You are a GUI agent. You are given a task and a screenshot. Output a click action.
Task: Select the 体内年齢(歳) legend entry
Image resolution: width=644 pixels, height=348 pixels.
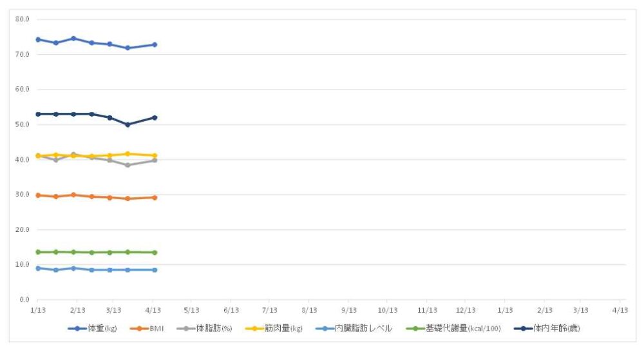coord(547,328)
